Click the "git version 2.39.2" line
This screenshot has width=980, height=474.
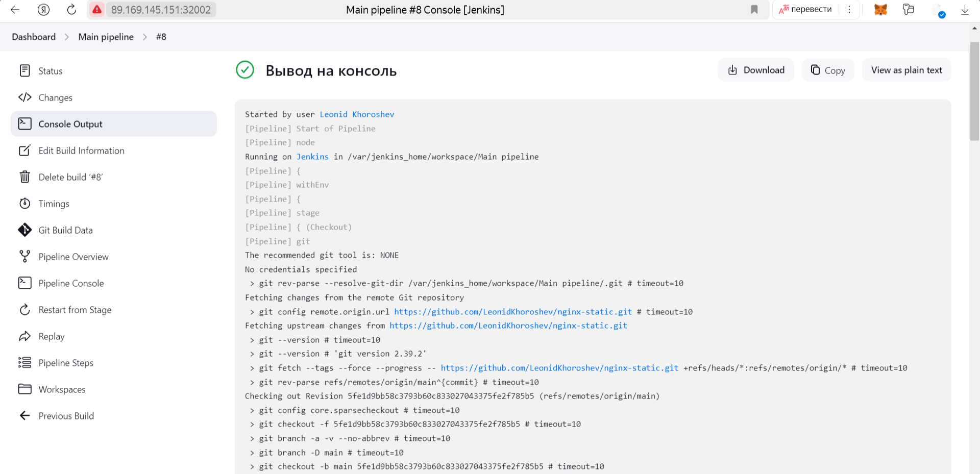point(338,354)
